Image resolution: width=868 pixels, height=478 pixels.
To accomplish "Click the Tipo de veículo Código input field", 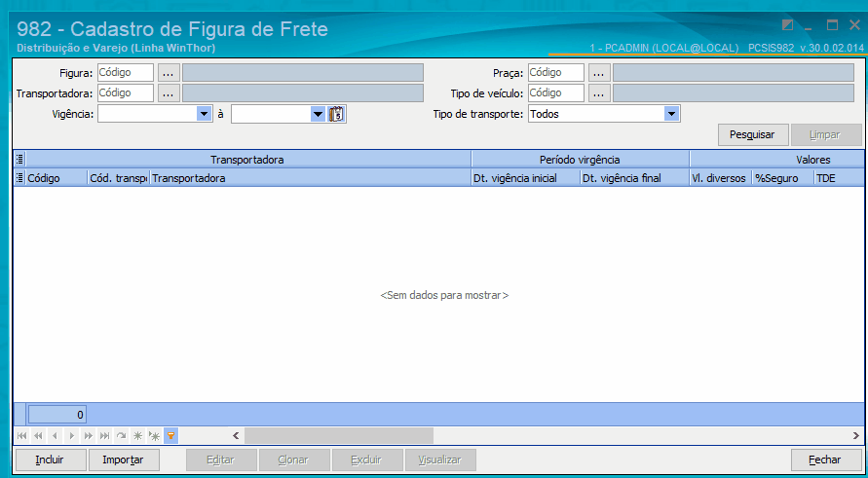I will coord(556,92).
